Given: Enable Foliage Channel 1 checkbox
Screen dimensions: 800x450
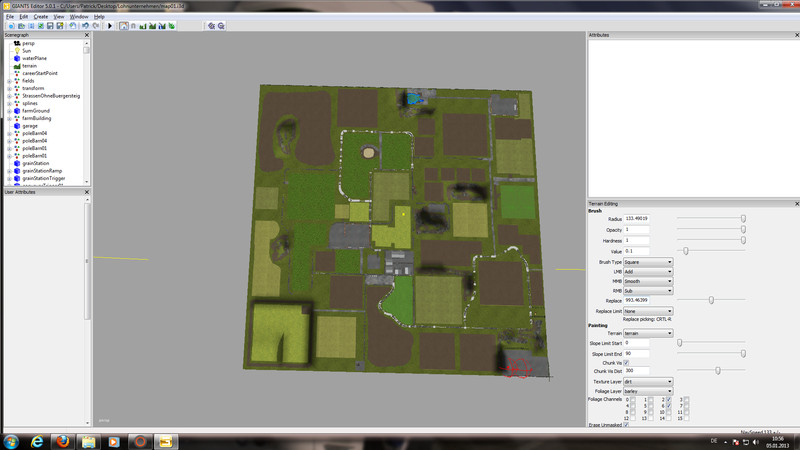Looking at the screenshot, I should pos(651,399).
